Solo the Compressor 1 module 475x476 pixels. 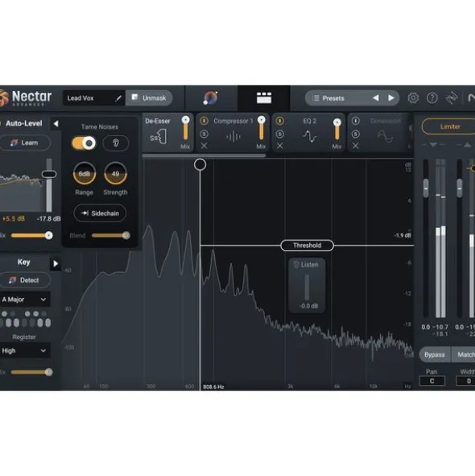[x=204, y=134]
